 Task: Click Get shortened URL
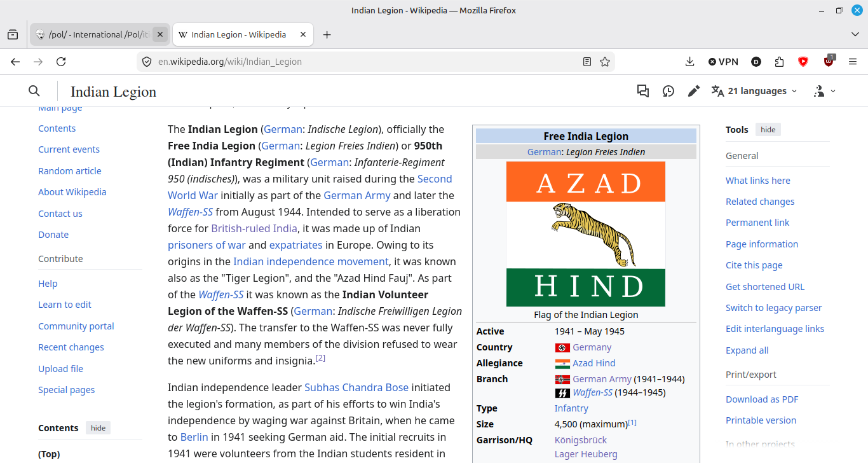[x=765, y=287]
